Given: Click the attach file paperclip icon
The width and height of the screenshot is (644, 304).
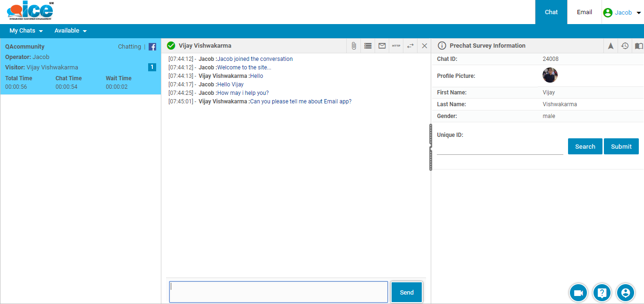Looking at the screenshot, I should (x=353, y=46).
